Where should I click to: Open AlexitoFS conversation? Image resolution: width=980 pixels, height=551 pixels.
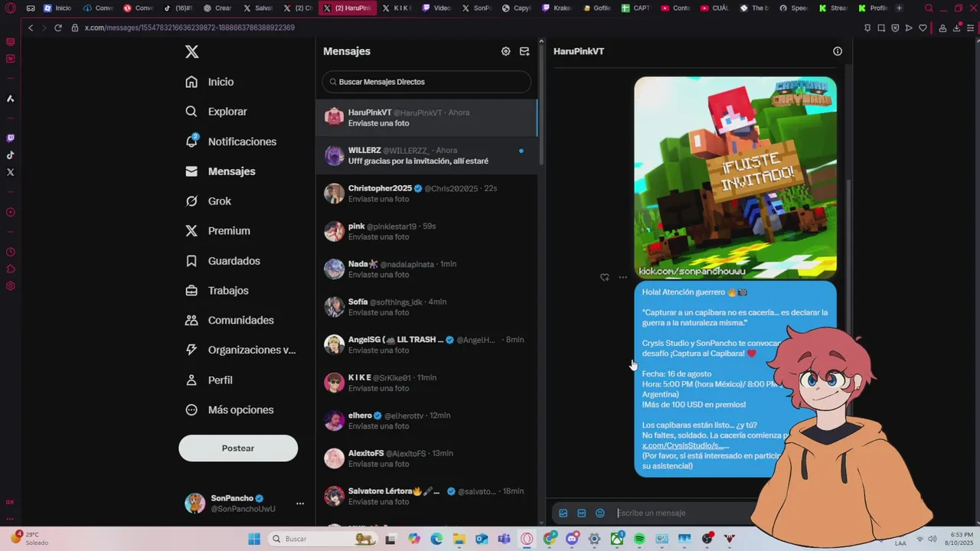pyautogui.click(x=426, y=458)
